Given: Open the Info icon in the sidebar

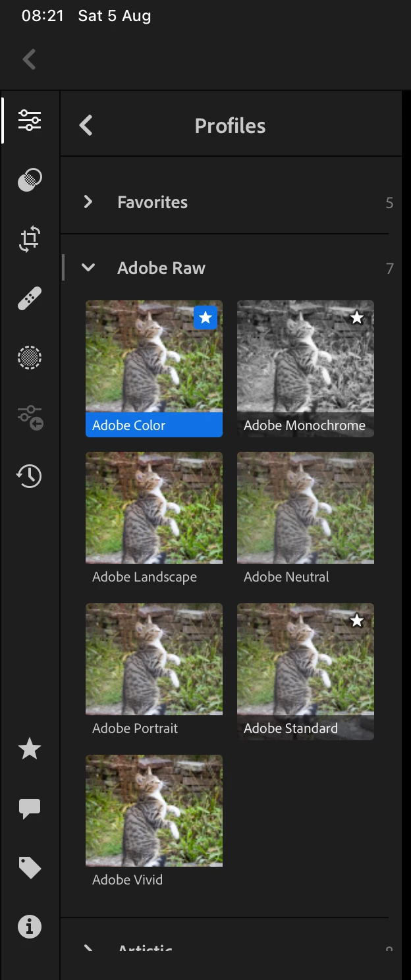Looking at the screenshot, I should point(30,927).
